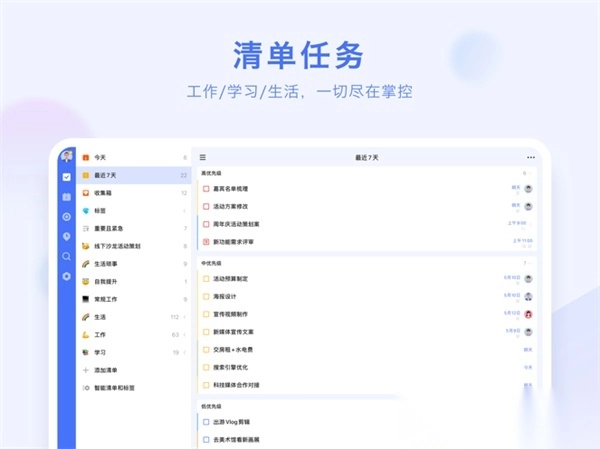Image resolution: width=600 pixels, height=449 pixels.
Task: Open the focus timer circle icon in sidebar
Action: (67, 217)
